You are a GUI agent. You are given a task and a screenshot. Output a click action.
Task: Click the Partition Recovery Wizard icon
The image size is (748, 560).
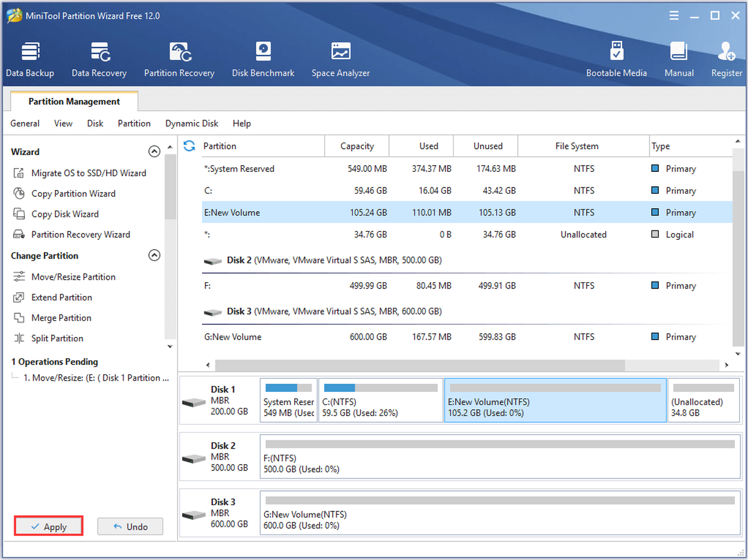(19, 235)
